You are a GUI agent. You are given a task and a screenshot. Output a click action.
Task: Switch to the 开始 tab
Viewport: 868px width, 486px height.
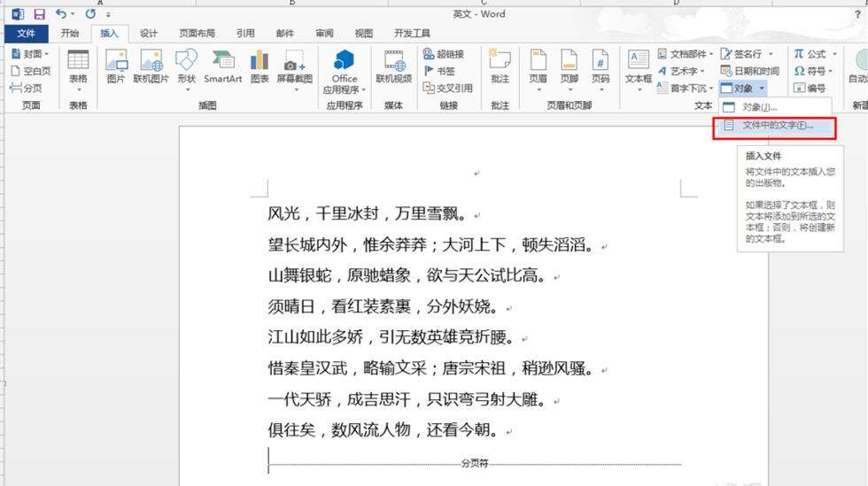coord(70,34)
